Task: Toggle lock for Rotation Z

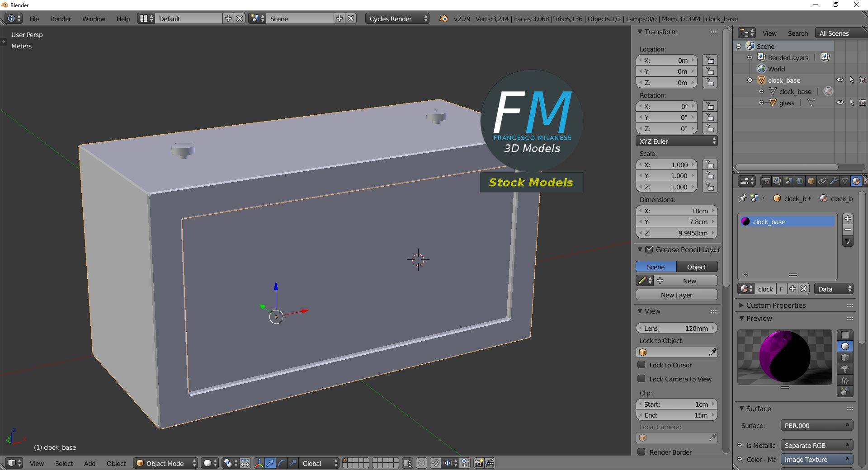Action: 710,128
